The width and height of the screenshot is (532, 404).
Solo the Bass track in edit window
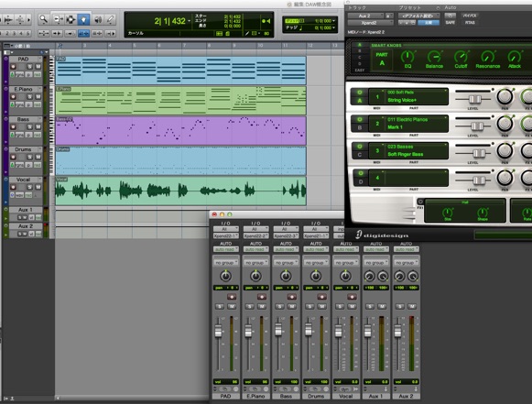click(x=30, y=126)
